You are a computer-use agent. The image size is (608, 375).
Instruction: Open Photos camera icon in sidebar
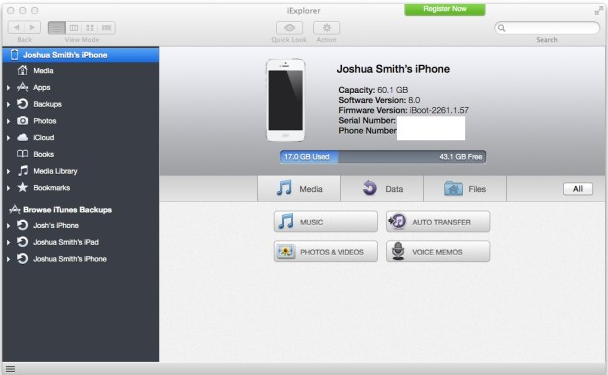pyautogui.click(x=22, y=121)
